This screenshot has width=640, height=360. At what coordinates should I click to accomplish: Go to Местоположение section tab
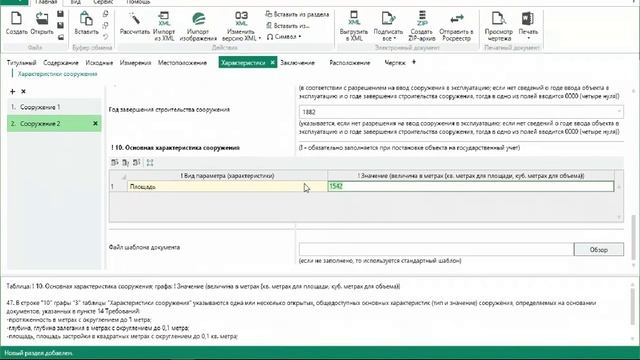click(182, 63)
